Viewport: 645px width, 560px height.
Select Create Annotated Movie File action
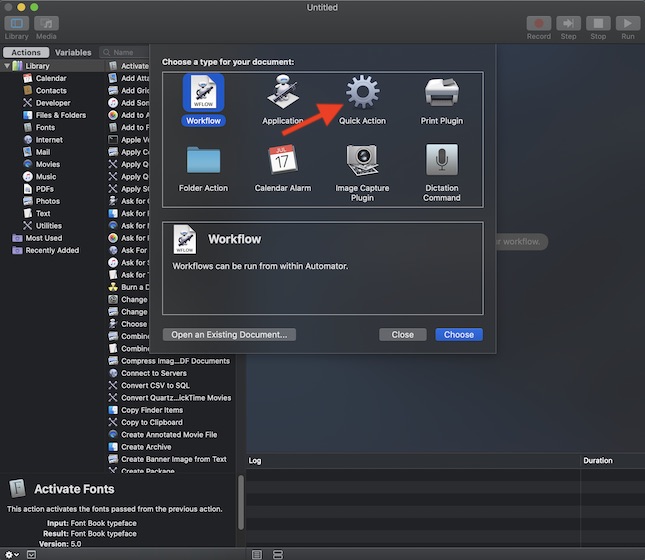(169, 435)
